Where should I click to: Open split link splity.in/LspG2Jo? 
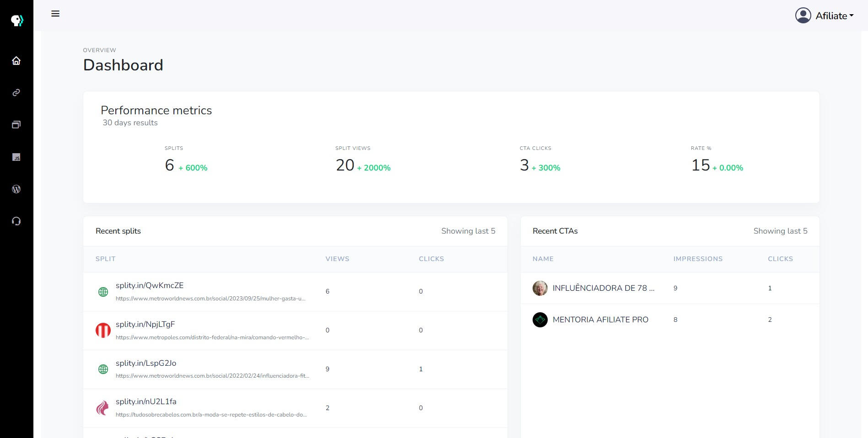click(x=146, y=363)
